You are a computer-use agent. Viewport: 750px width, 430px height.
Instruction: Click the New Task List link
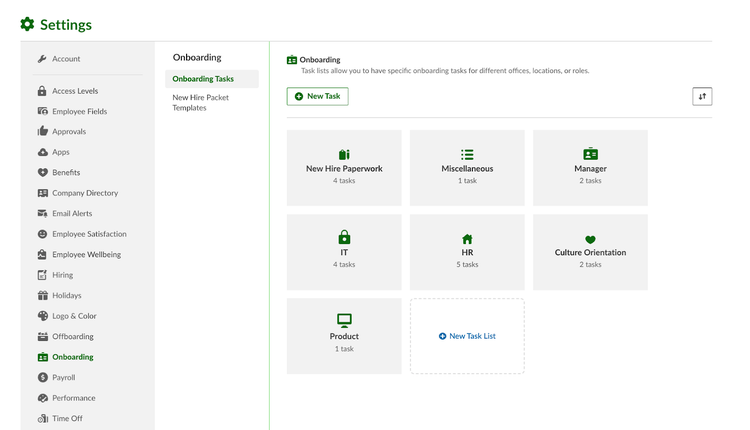tap(467, 336)
